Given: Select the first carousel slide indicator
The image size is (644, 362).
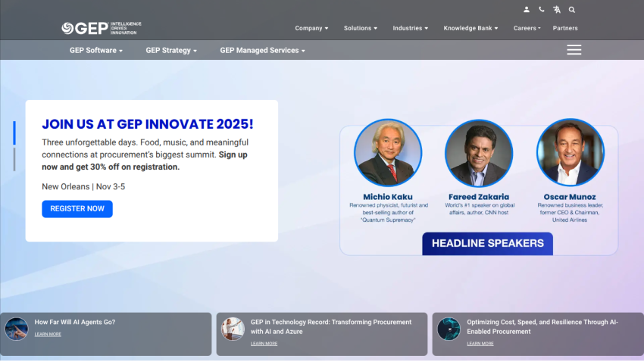Looking at the screenshot, I should tap(14, 133).
